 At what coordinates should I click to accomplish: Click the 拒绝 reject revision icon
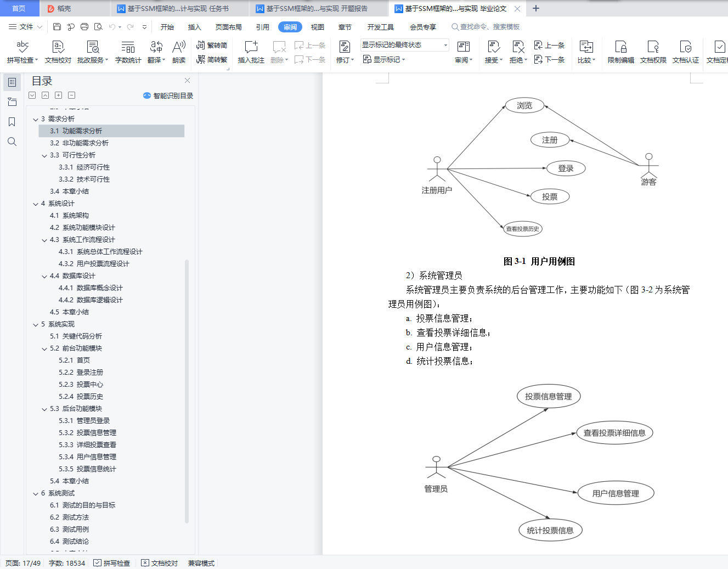(x=518, y=52)
